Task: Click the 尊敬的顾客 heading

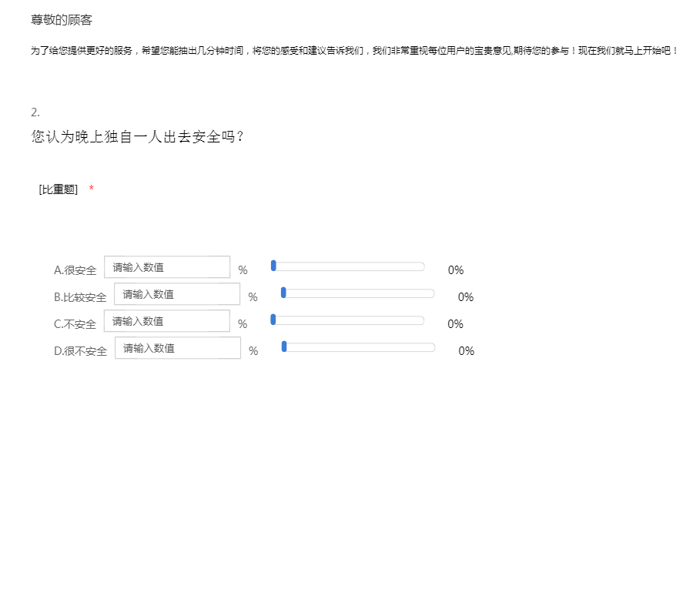Action: pos(62,20)
